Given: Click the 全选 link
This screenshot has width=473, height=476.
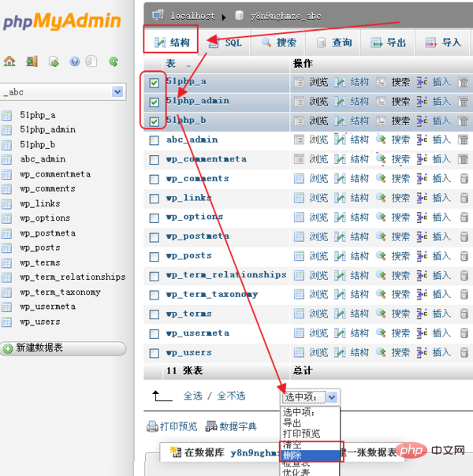Looking at the screenshot, I should 193,396.
